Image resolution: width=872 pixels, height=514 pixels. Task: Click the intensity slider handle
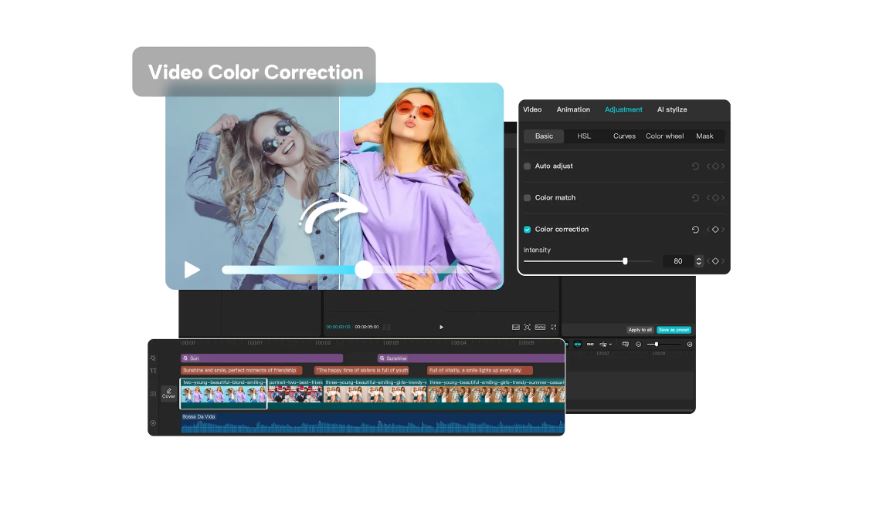pos(625,261)
